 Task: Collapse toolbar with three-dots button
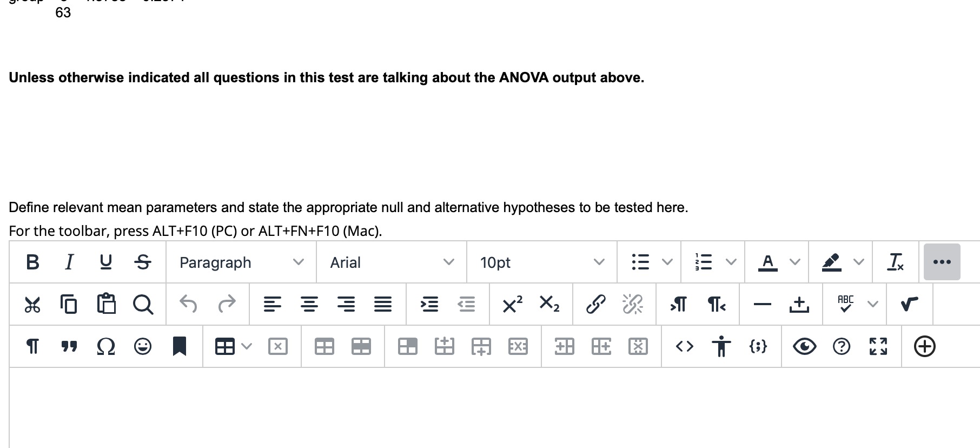(942, 262)
